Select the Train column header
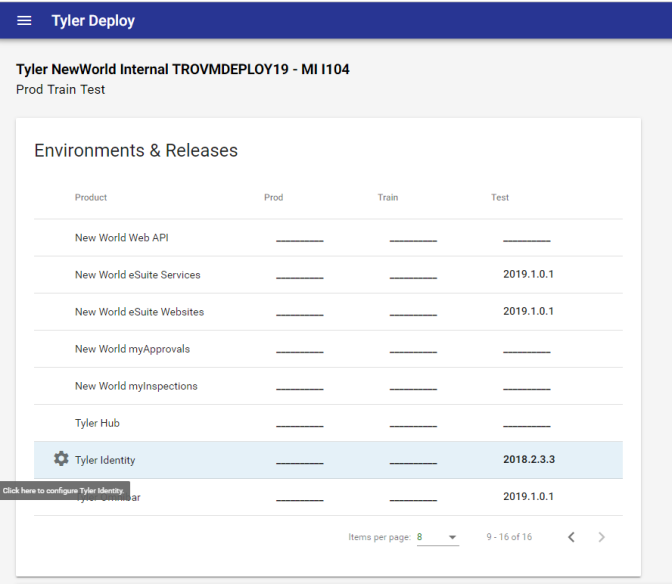 [x=388, y=197]
